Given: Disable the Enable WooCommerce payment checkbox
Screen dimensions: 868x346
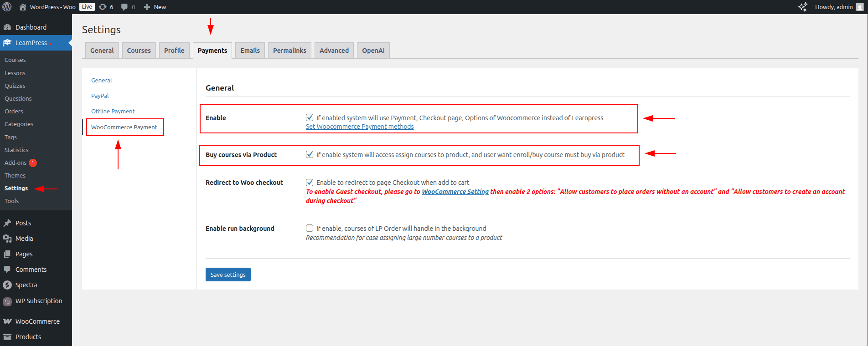Looking at the screenshot, I should click(x=310, y=117).
